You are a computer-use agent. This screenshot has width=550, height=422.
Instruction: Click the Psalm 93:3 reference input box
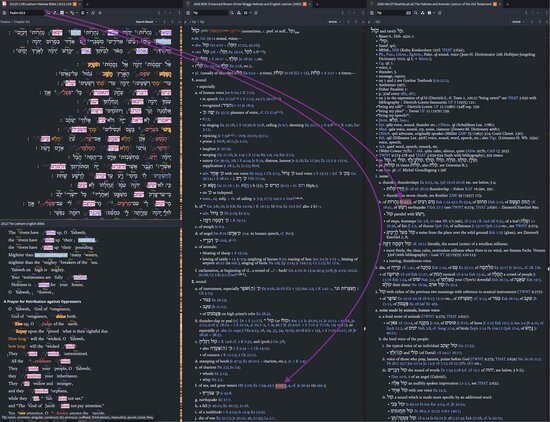point(26,13)
